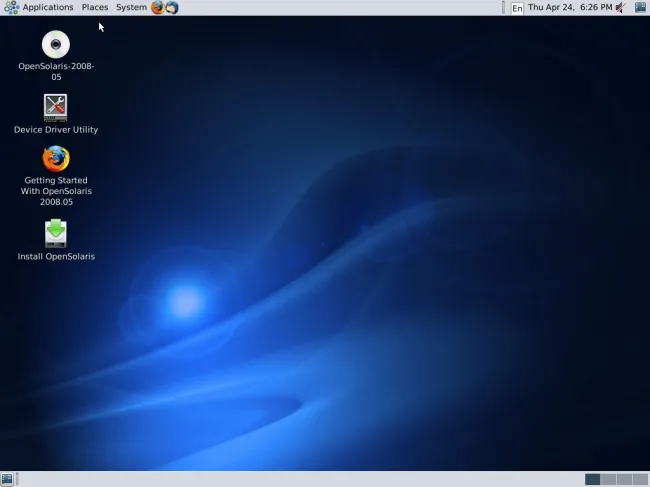Open the OpenSolaris-2008-05 disc icon

tap(56, 45)
